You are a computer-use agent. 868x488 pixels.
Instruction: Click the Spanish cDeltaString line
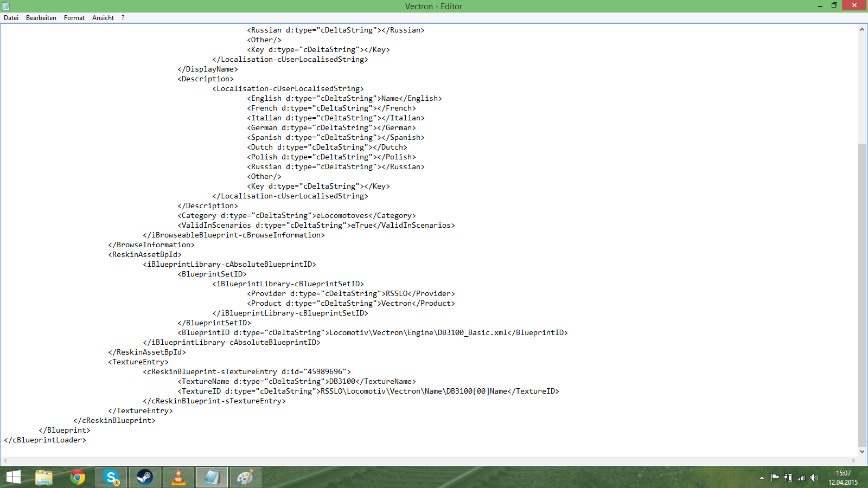336,138
